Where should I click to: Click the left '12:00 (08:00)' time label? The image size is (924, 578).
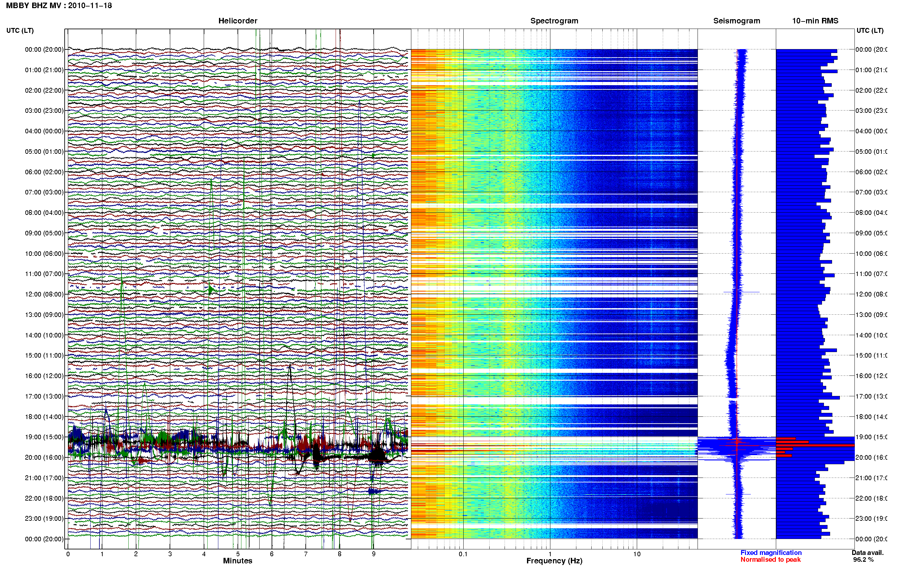point(44,294)
